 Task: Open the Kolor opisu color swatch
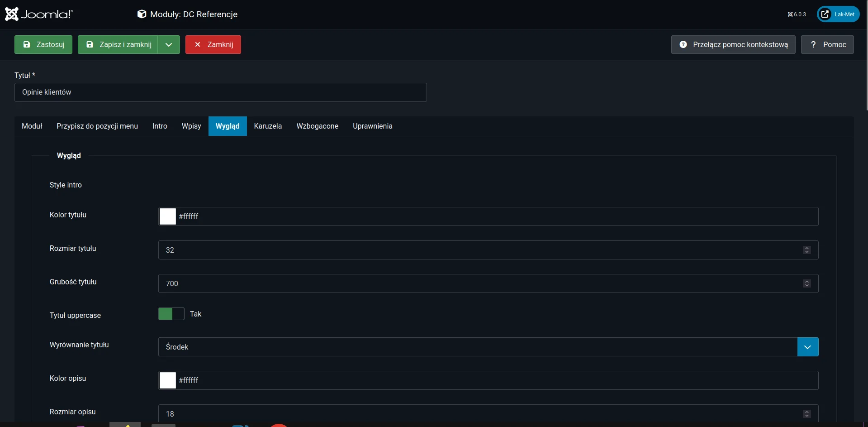pyautogui.click(x=168, y=380)
